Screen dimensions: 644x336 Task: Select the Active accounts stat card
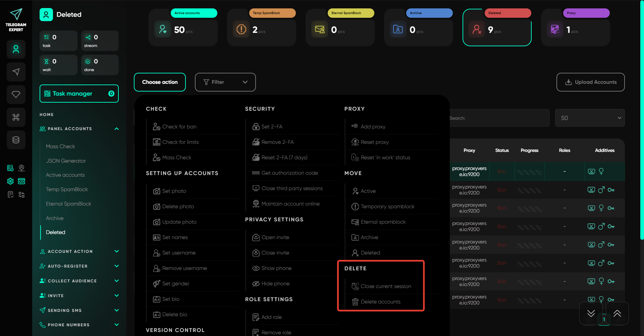click(x=183, y=28)
